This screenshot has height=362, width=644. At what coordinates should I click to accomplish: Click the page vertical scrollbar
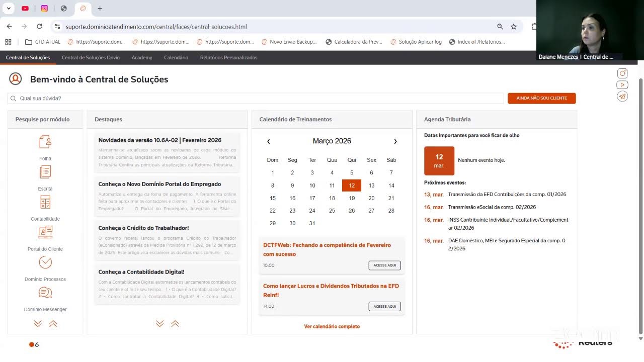pyautogui.click(x=640, y=206)
